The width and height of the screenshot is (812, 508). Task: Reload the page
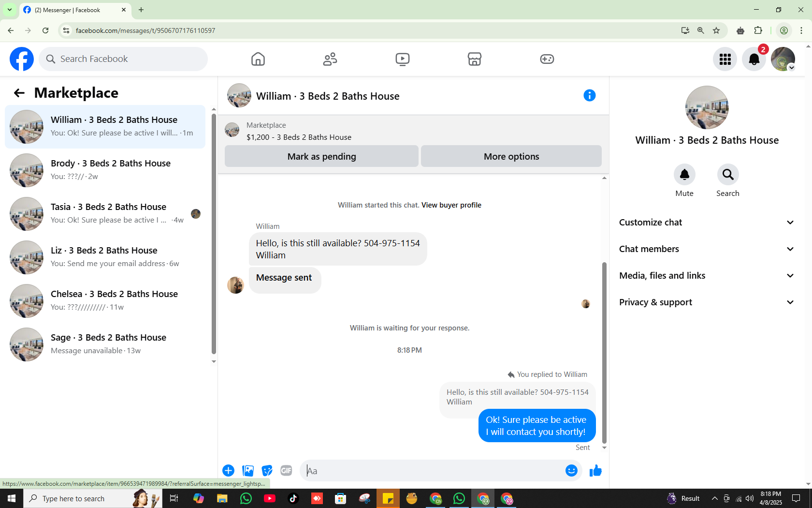click(x=45, y=30)
